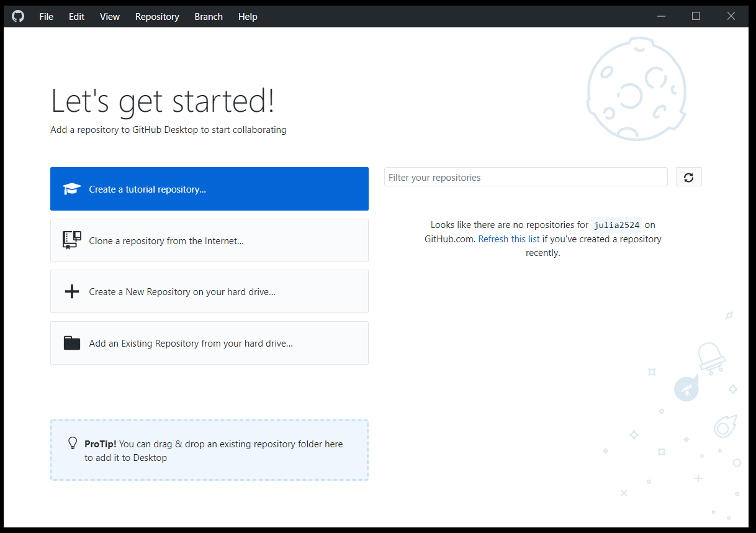
Task: Click the graduation cap tutorial icon
Action: pos(72,189)
